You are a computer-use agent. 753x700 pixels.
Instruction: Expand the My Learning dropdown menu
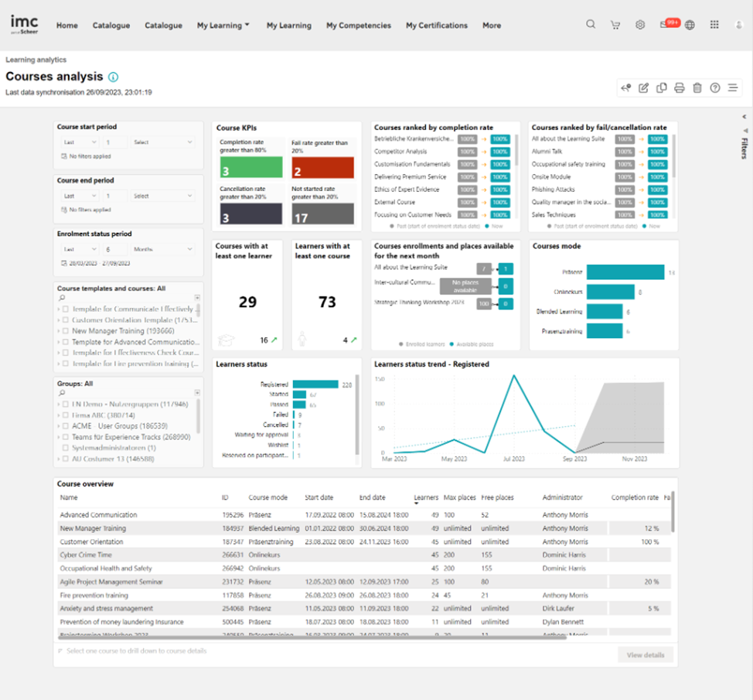point(223,26)
